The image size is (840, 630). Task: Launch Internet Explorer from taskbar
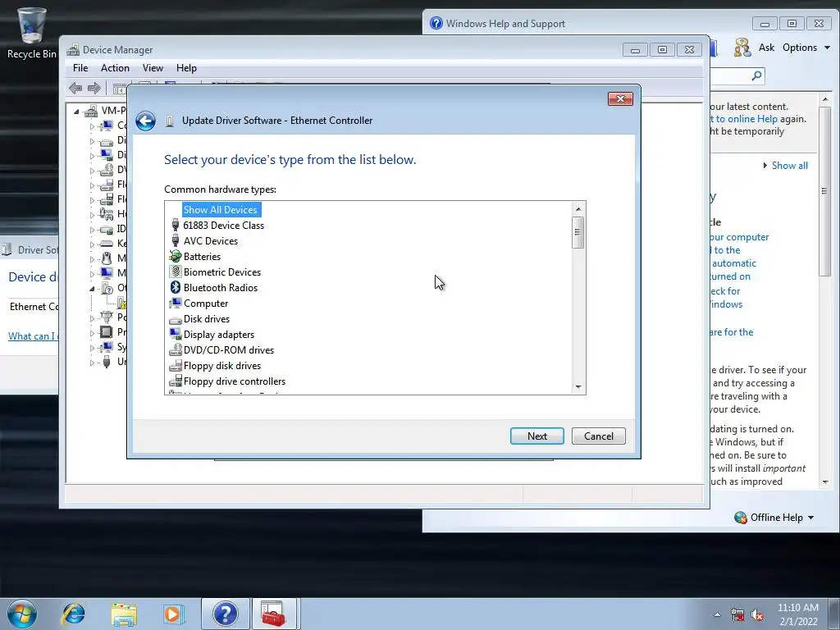(73, 614)
